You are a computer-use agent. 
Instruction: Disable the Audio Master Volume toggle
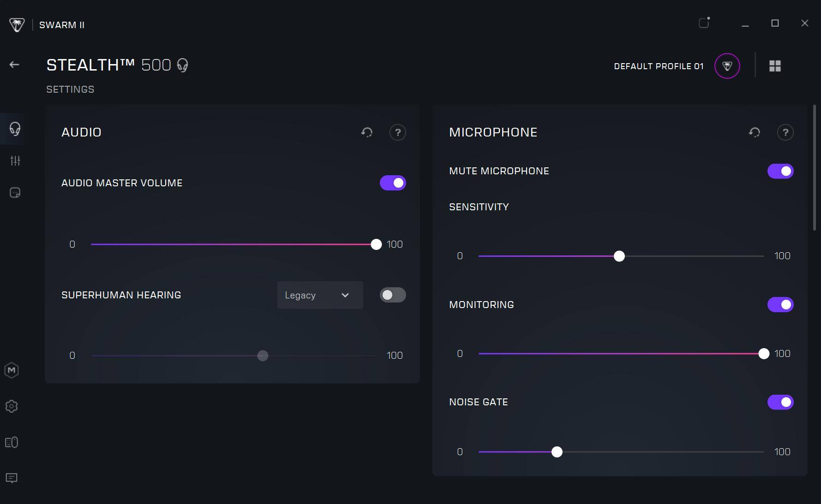[x=393, y=183]
